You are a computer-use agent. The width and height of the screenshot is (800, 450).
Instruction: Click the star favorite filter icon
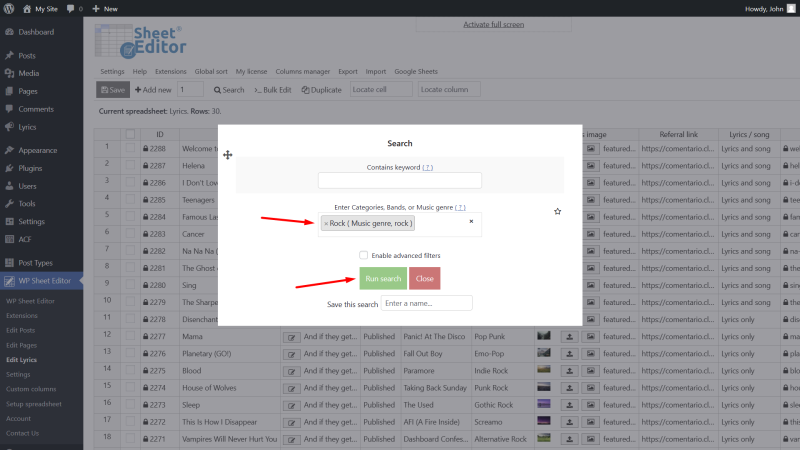pyautogui.click(x=558, y=211)
